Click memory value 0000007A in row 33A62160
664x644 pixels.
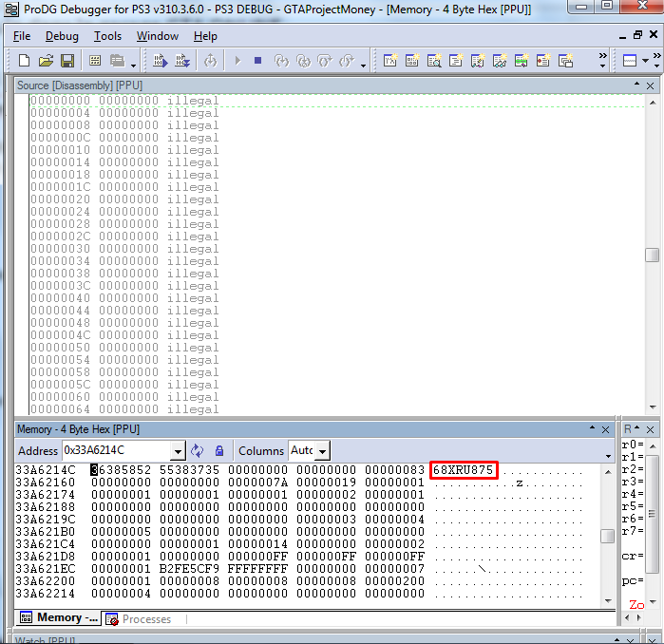[257, 483]
